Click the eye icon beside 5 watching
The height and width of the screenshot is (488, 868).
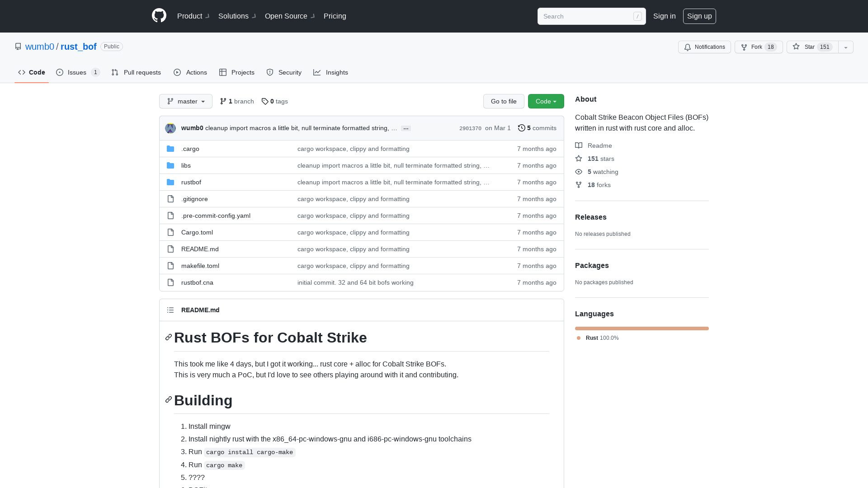click(x=579, y=172)
